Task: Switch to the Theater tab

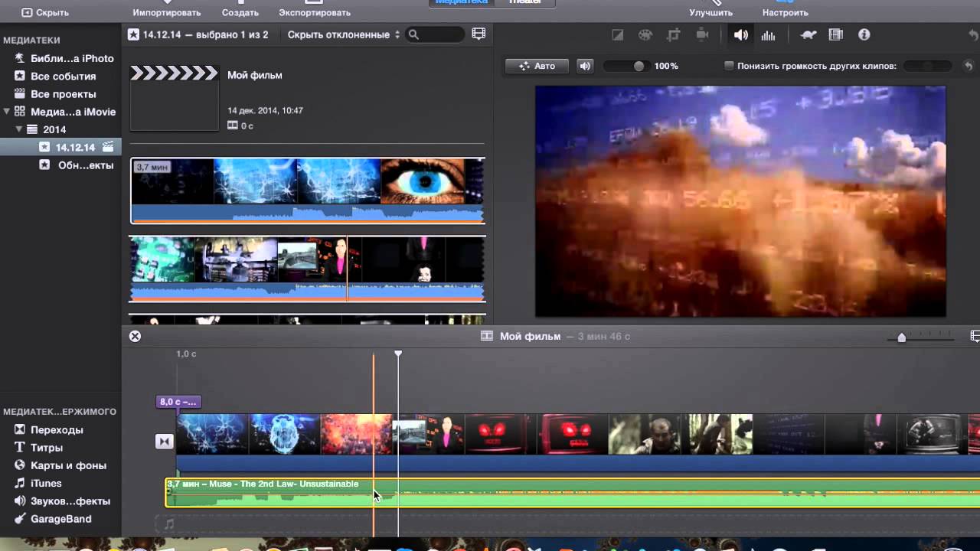Action: point(524,2)
